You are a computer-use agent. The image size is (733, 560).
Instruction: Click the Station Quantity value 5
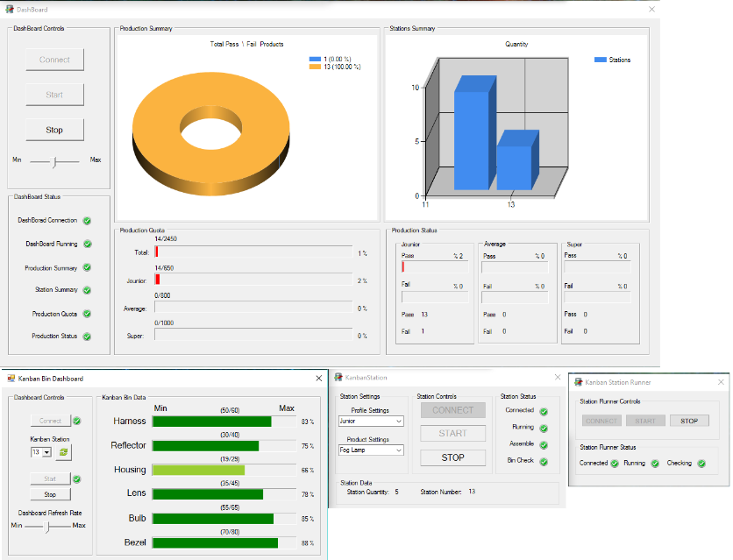tap(397, 492)
